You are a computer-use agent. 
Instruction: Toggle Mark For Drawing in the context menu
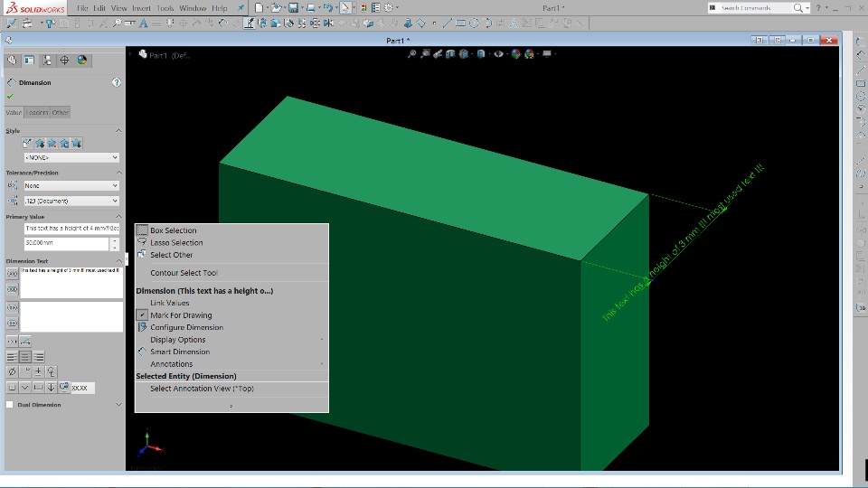coord(181,315)
